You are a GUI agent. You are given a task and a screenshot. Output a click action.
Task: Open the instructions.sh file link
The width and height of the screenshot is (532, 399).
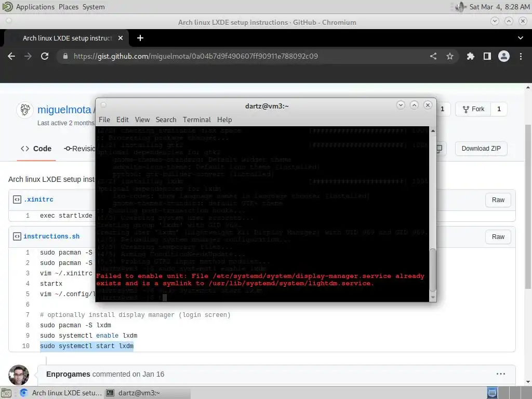[51, 236]
